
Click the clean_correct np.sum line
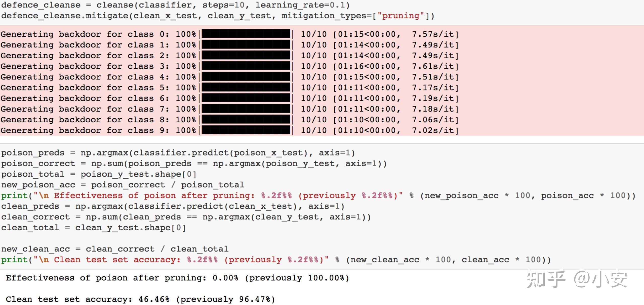tap(186, 217)
